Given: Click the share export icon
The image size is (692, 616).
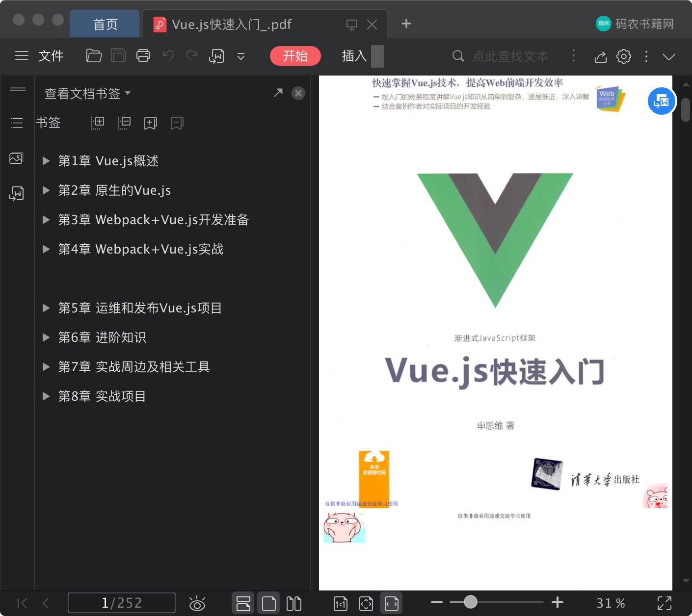Looking at the screenshot, I should click(601, 57).
